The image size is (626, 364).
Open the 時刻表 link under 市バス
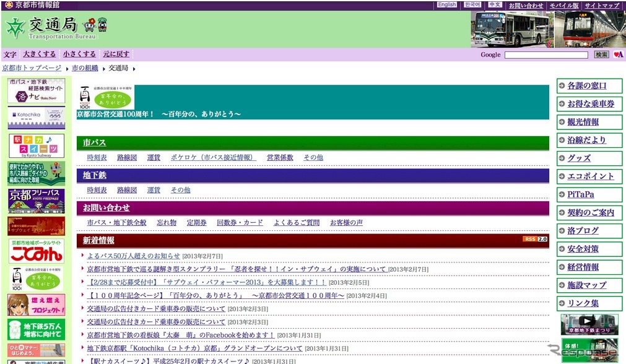[x=96, y=157]
